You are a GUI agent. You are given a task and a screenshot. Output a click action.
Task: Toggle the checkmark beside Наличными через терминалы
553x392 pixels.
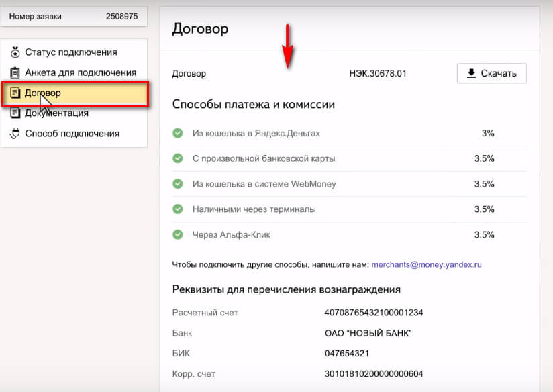click(177, 209)
